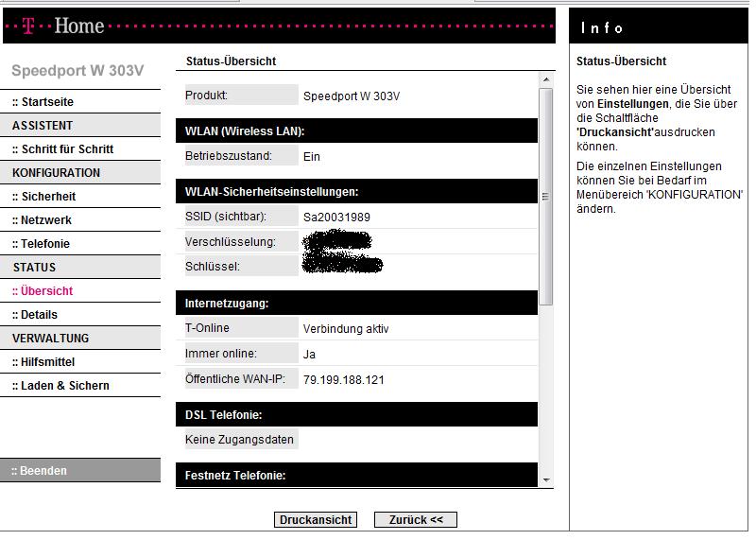756x540 pixels.
Task: Click the Zurück << button
Action: tap(416, 520)
